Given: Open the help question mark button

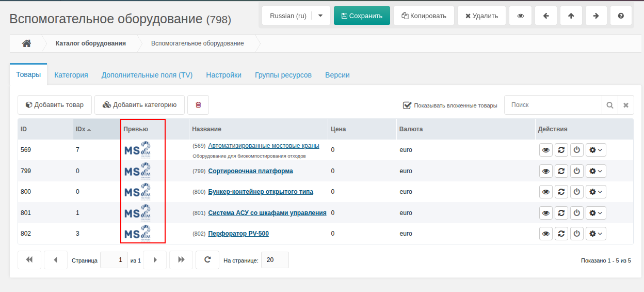Looking at the screenshot, I should (x=621, y=16).
